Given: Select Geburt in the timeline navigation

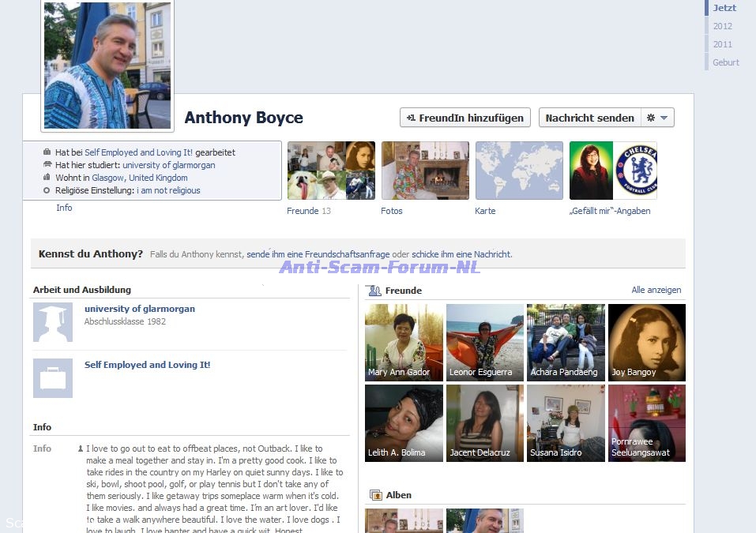Looking at the screenshot, I should coord(725,62).
